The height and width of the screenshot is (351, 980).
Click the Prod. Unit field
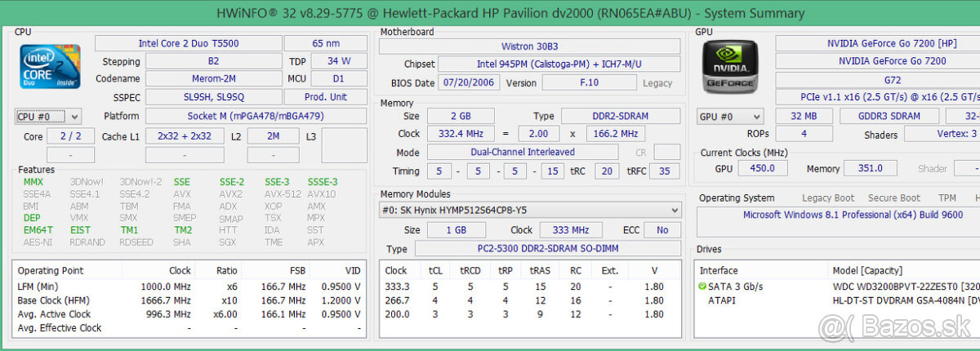click(326, 97)
